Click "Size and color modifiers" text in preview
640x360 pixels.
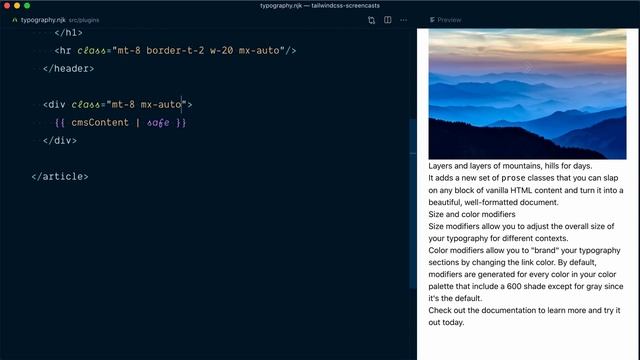pyautogui.click(x=472, y=214)
